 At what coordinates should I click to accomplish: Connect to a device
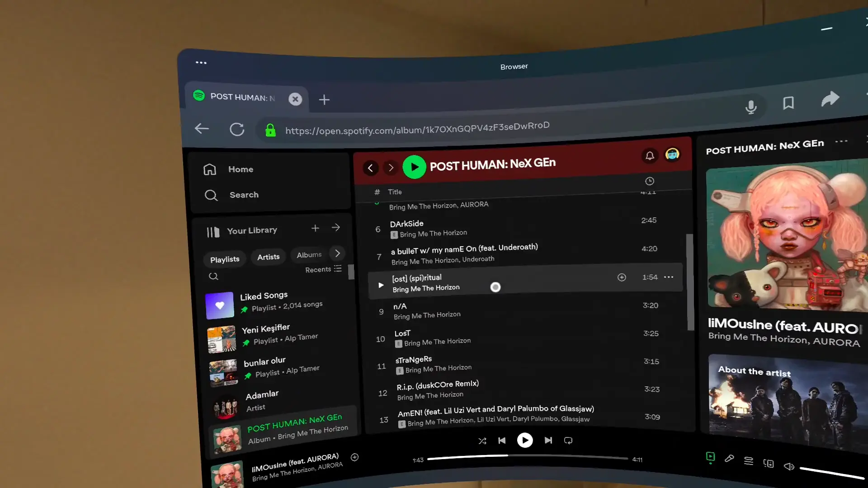tap(768, 463)
